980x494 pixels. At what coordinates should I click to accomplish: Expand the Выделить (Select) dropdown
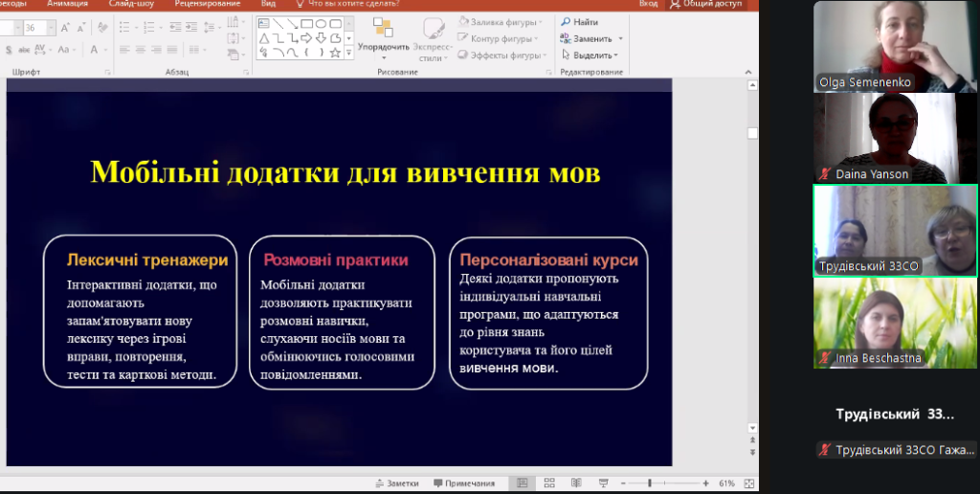pos(591,55)
